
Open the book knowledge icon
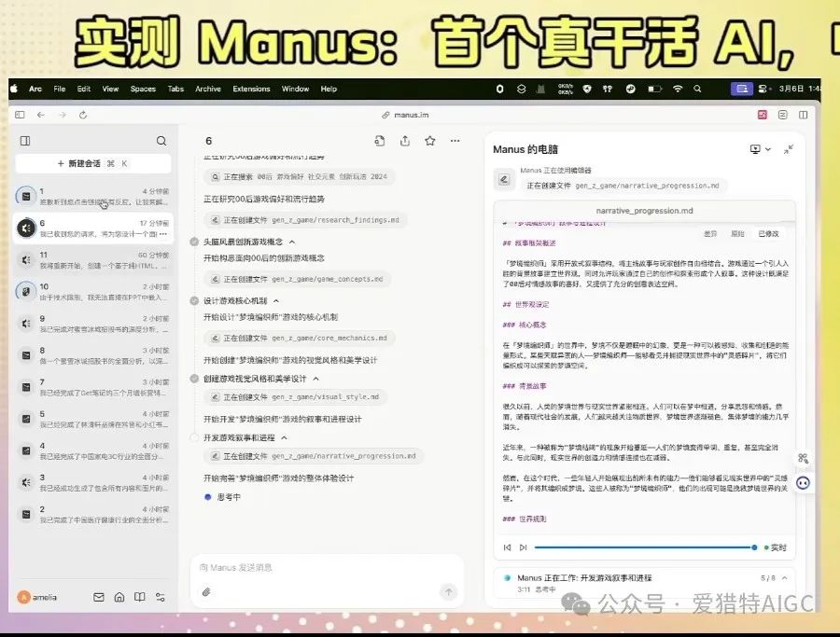tap(140, 597)
